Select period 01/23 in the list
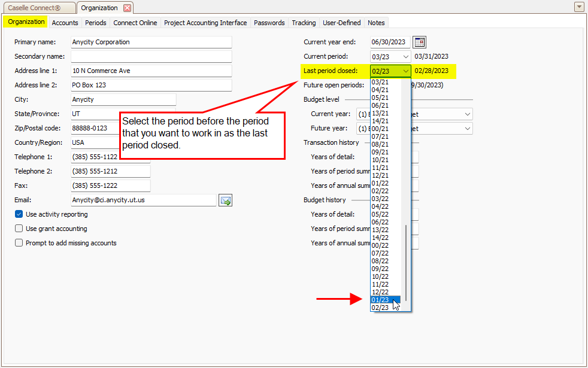Screen dimensions: 588x368 [x=381, y=300]
